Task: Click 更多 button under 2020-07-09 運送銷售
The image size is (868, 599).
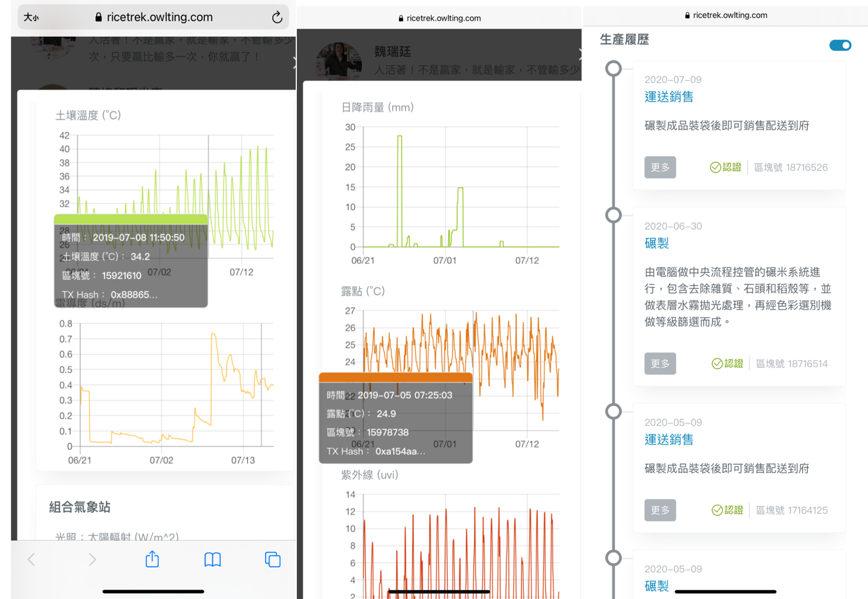Action: click(660, 167)
